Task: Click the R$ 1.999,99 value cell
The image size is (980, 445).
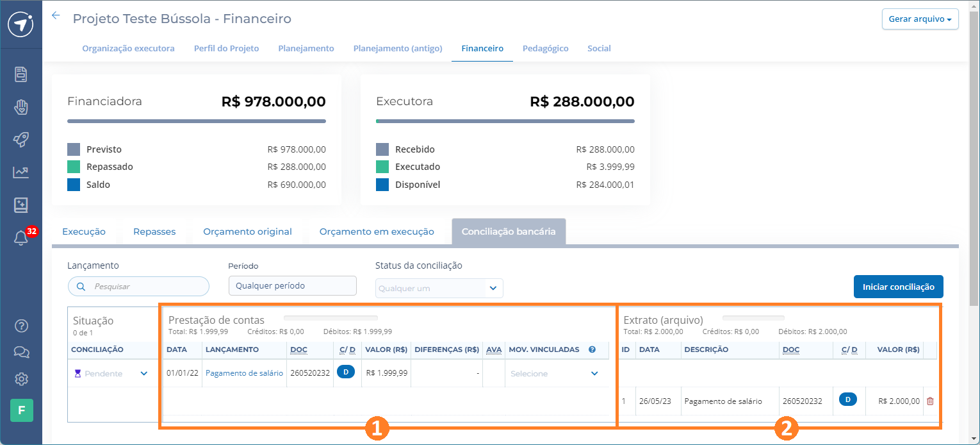Action: point(387,373)
